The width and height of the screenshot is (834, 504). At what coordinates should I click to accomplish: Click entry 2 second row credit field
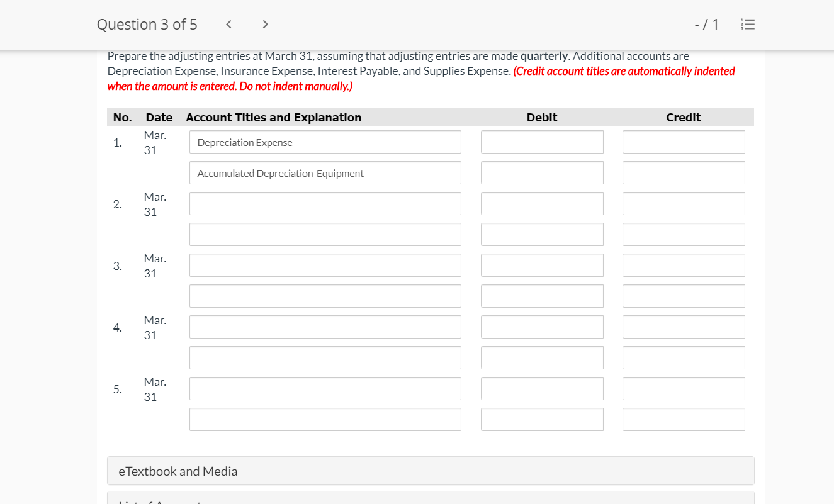684,235
